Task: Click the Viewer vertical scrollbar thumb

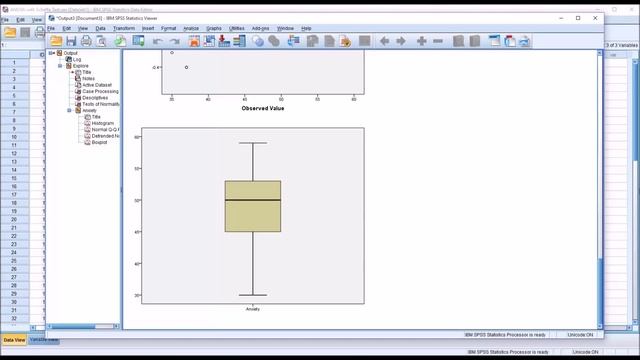Action: pyautogui.click(x=600, y=290)
